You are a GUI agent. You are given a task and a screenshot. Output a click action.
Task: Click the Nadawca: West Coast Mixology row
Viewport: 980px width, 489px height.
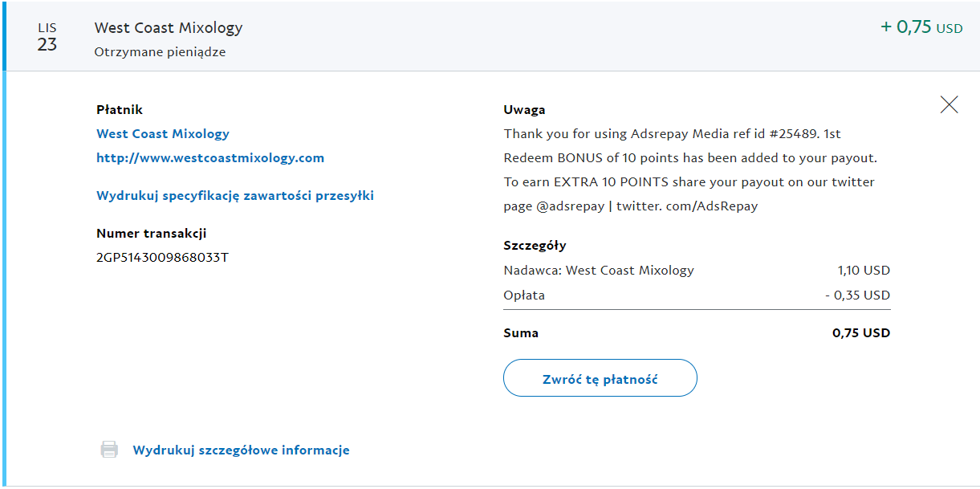pyautogui.click(x=697, y=271)
